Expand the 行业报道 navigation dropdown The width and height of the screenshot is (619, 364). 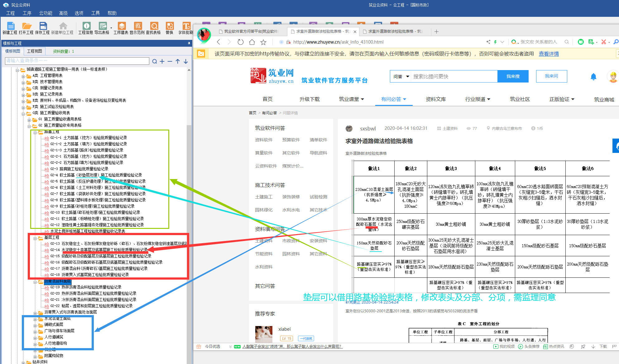click(x=489, y=99)
